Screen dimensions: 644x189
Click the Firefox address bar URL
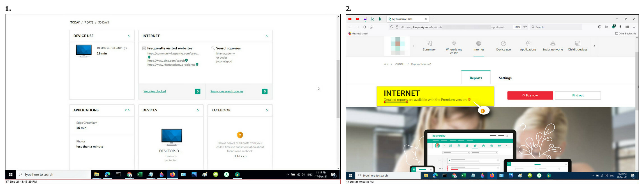tap(453, 27)
